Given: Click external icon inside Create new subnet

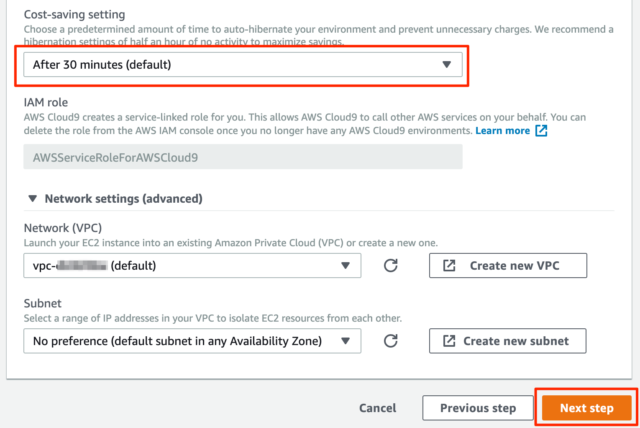Looking at the screenshot, I should 449,341.
